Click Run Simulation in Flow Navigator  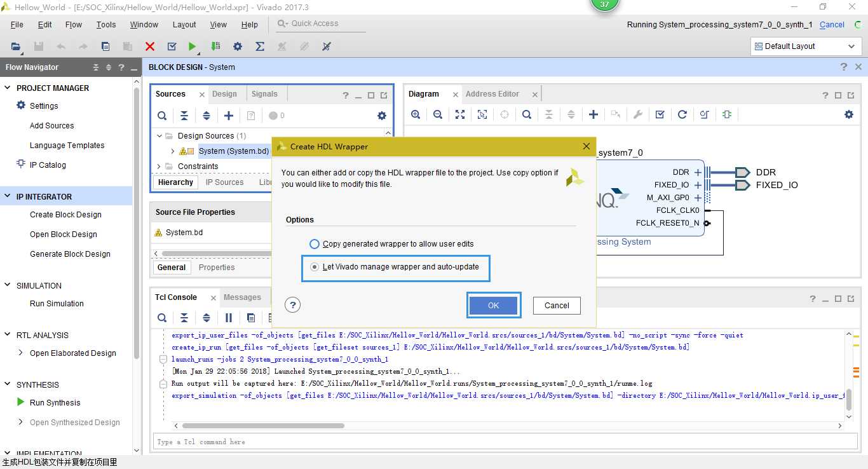[57, 304]
